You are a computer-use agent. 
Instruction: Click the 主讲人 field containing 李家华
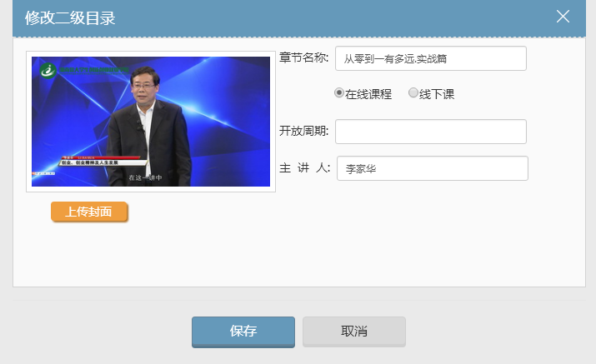pyautogui.click(x=432, y=168)
